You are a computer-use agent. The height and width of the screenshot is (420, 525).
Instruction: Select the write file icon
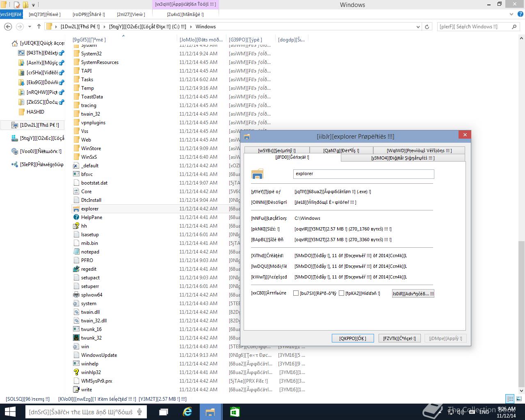[x=76, y=390]
